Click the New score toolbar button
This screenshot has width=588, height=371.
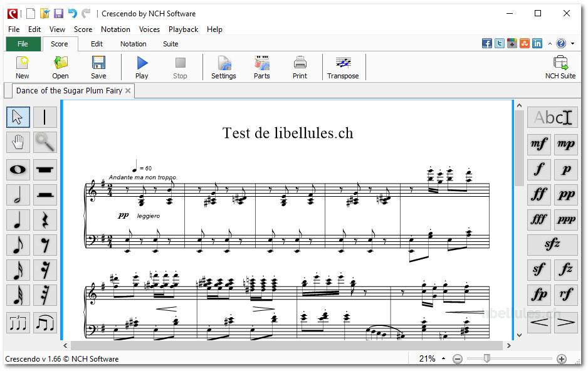23,68
